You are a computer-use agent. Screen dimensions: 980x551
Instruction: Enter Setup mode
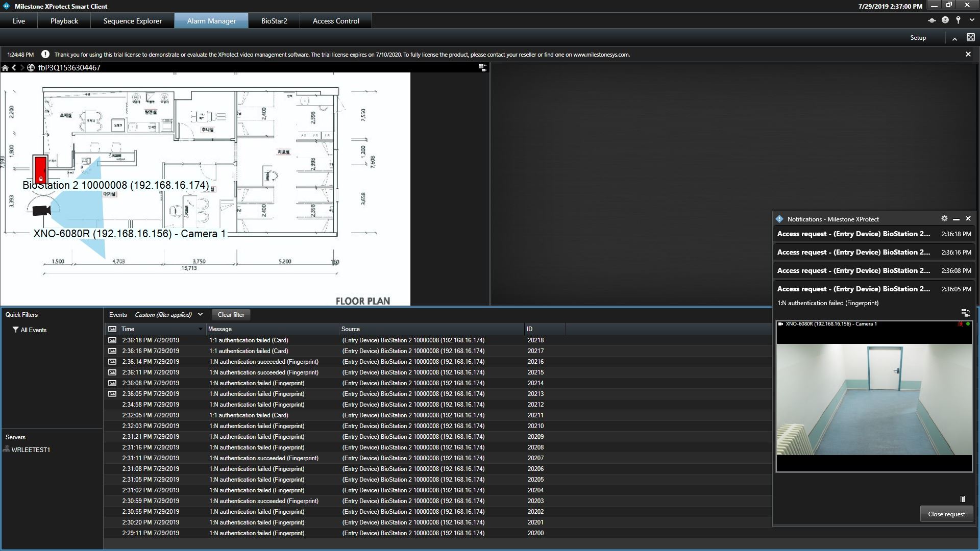918,38
